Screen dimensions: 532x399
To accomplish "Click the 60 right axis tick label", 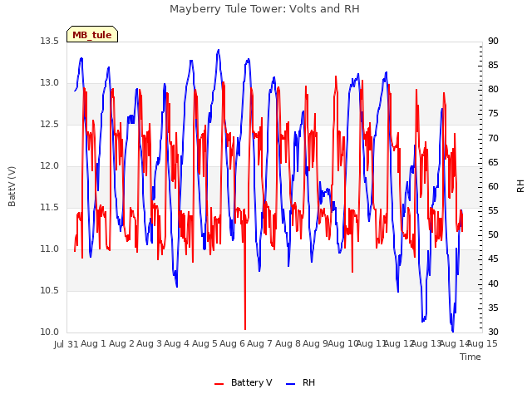I will [x=493, y=186].
